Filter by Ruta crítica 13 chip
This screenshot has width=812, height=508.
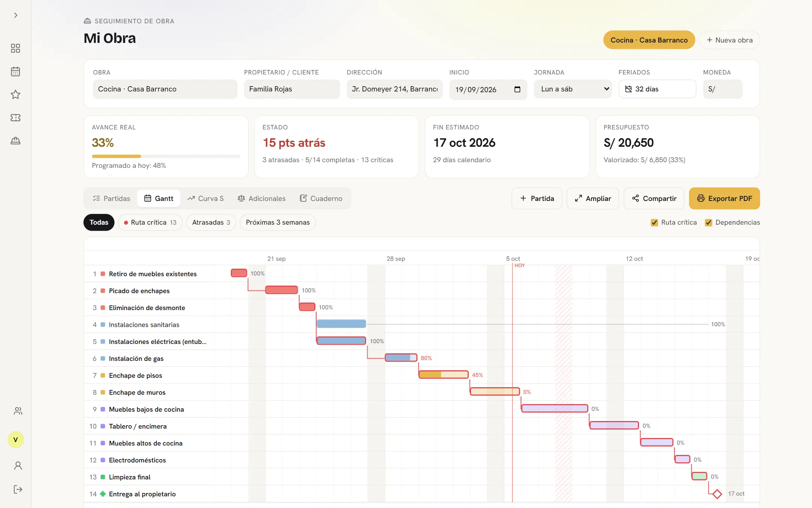coord(150,222)
